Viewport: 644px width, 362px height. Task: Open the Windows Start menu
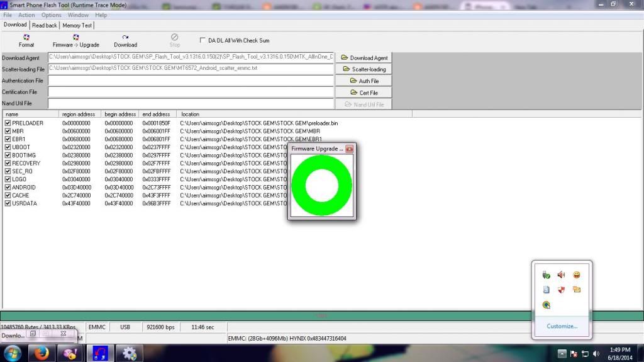click(x=12, y=353)
